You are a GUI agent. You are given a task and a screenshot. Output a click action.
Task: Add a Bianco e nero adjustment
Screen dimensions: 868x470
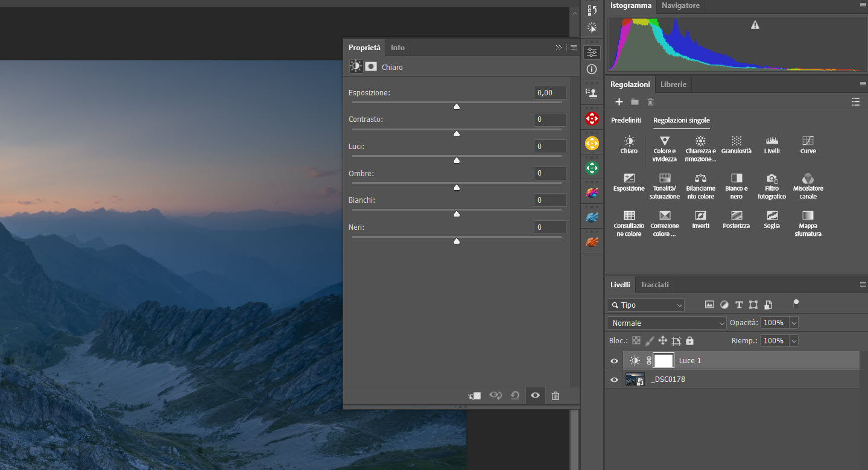[x=737, y=186]
